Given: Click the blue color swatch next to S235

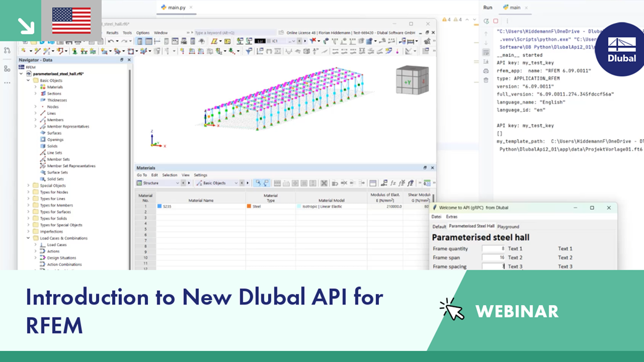Looking at the screenshot, I should point(160,205).
